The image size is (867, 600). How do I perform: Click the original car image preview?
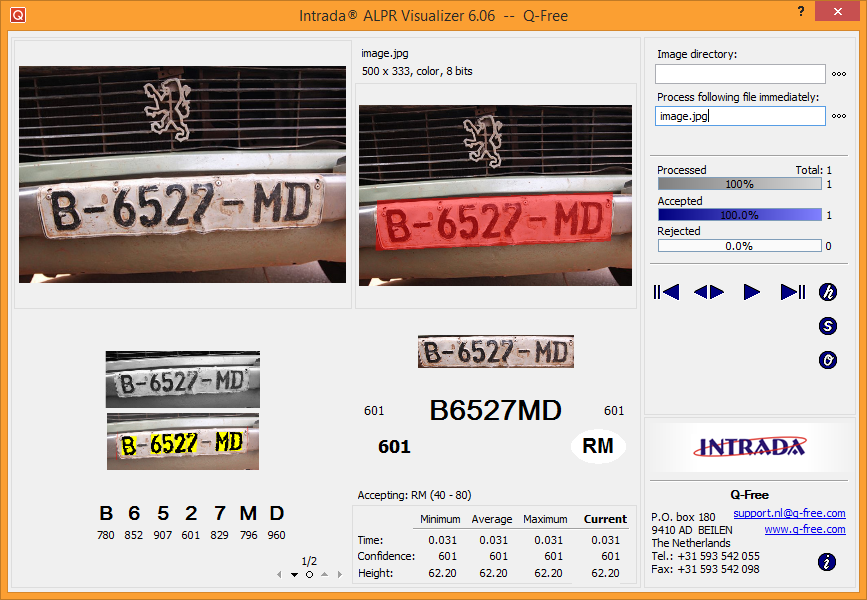click(182, 175)
